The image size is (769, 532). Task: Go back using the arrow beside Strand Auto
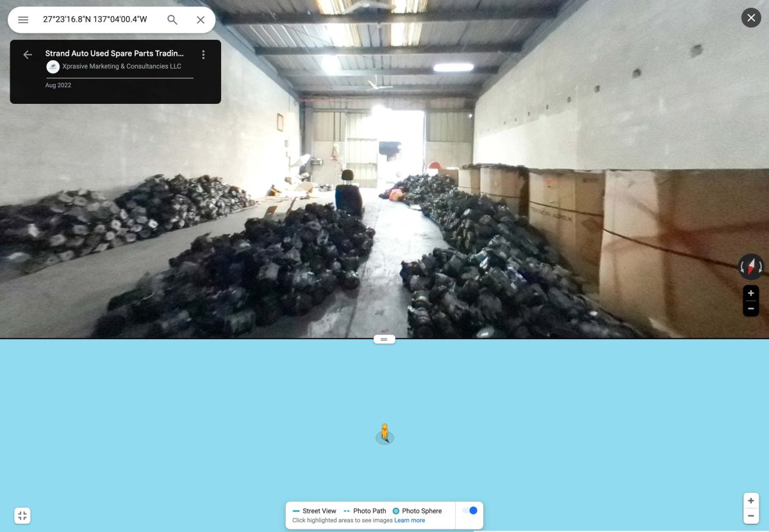[x=28, y=54]
